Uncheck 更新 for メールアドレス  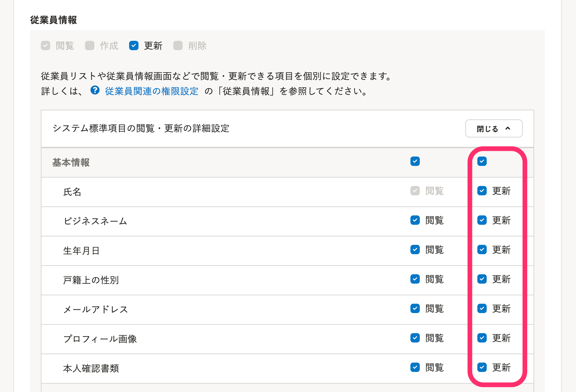pyautogui.click(x=482, y=308)
